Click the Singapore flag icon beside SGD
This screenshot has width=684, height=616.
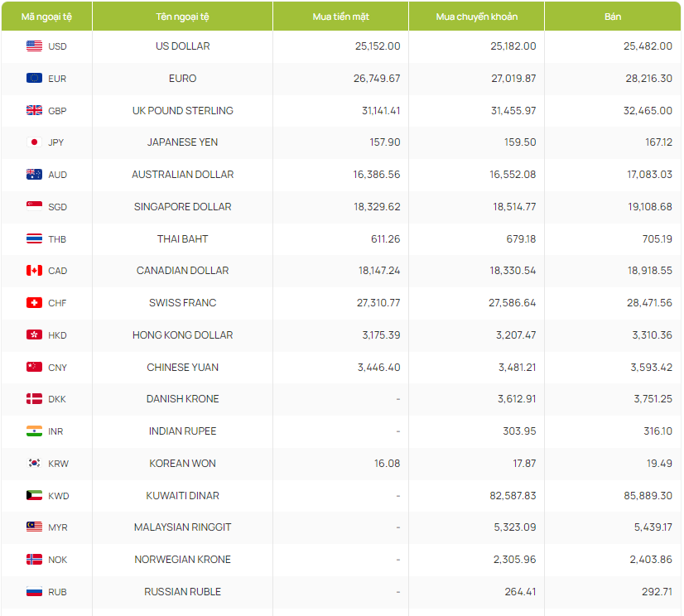coord(34,207)
